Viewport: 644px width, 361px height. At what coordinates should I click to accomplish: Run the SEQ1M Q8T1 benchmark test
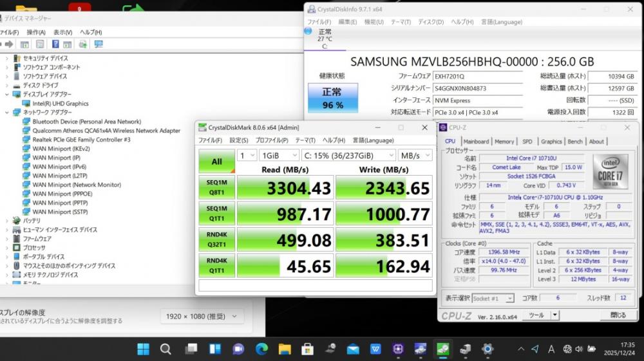coord(216,187)
